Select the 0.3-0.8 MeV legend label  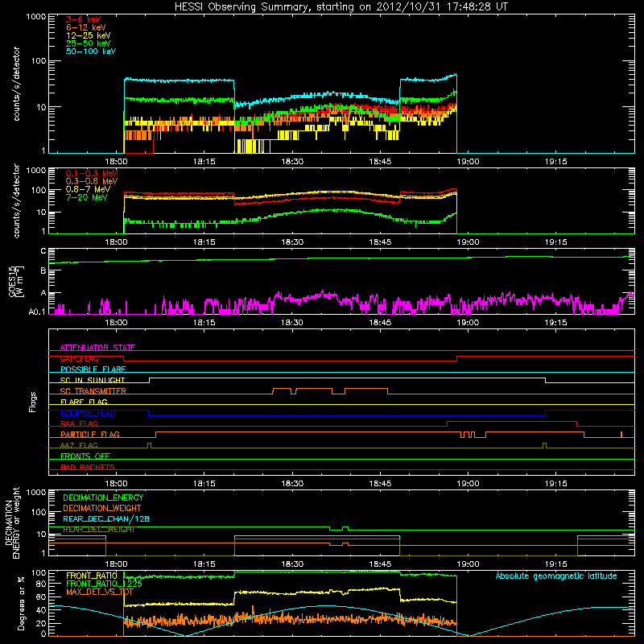point(92,181)
